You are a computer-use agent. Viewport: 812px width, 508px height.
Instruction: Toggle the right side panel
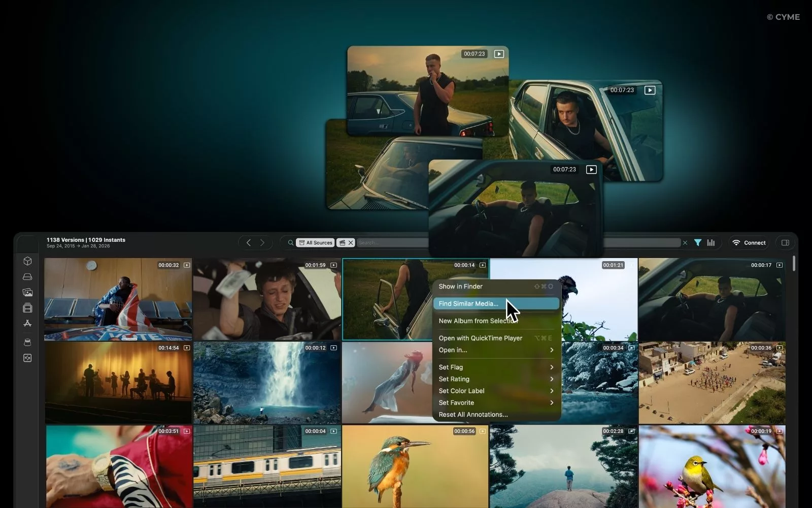(785, 243)
